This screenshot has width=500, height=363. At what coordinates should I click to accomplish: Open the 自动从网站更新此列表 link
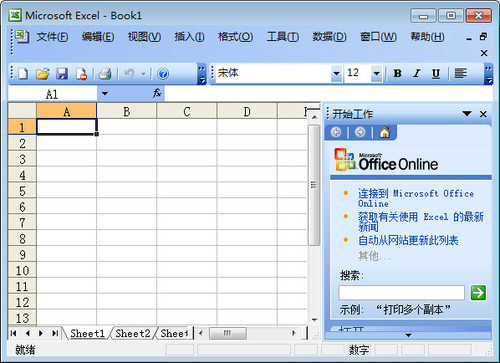pos(408,240)
